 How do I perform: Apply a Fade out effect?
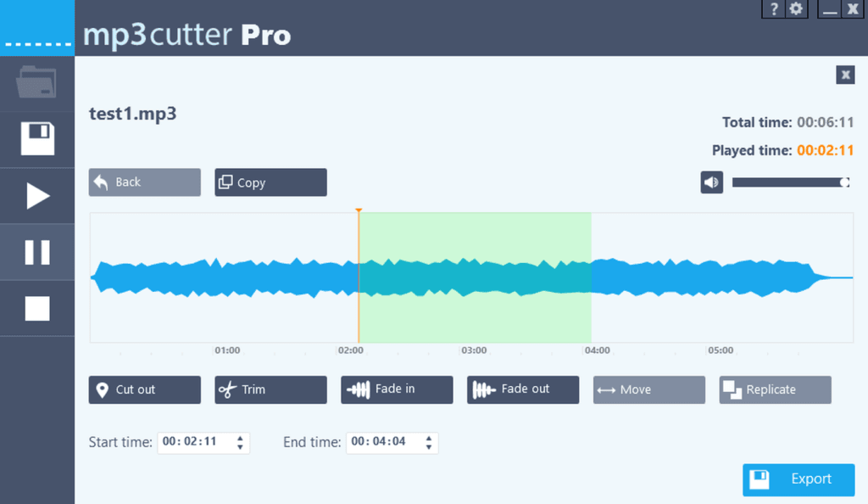point(522,389)
